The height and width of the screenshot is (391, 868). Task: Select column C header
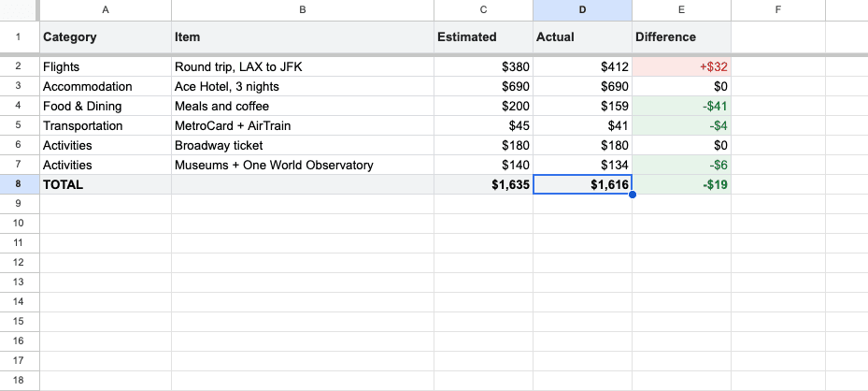pos(483,10)
